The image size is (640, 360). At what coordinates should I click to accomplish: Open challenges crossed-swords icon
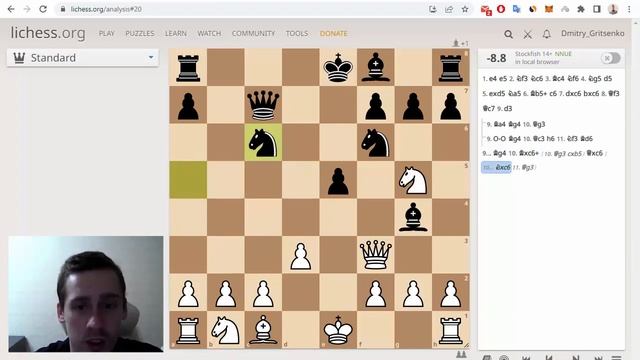point(527,34)
